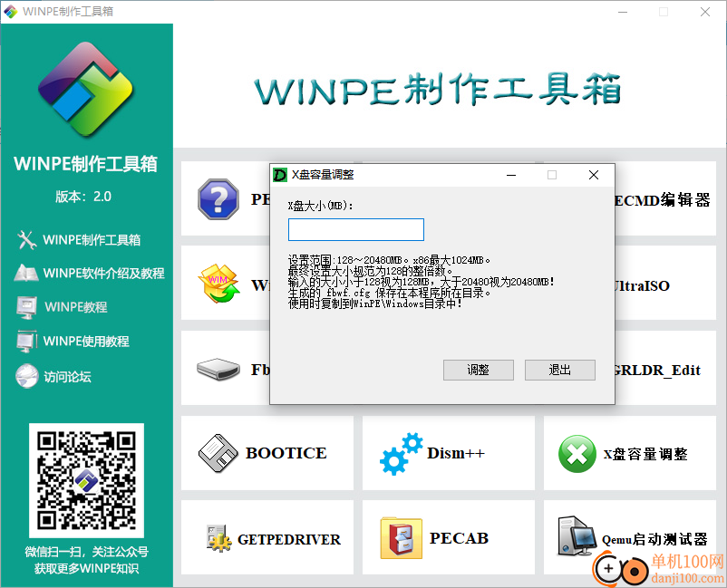This screenshot has height=588, width=727.
Task: Click the blue question mark PE help icon
Action: coord(218,198)
